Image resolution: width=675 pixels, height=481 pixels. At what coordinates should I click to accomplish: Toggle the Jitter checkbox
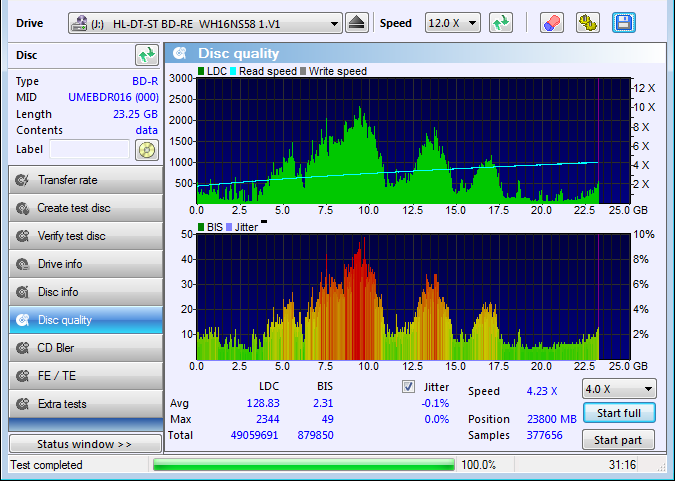(408, 386)
